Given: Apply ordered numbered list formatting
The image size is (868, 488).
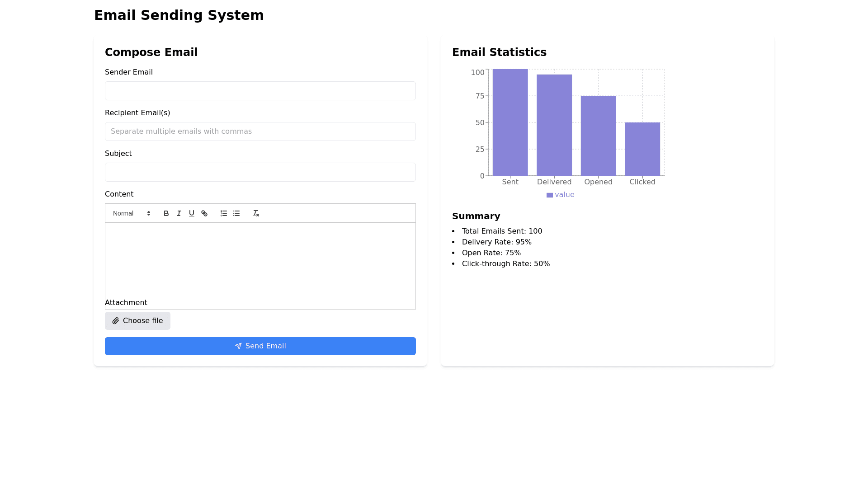Looking at the screenshot, I should pos(224,213).
